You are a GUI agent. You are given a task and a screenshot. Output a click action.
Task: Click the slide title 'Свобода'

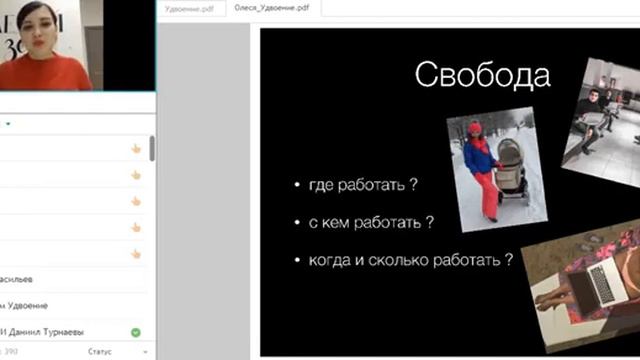(483, 75)
